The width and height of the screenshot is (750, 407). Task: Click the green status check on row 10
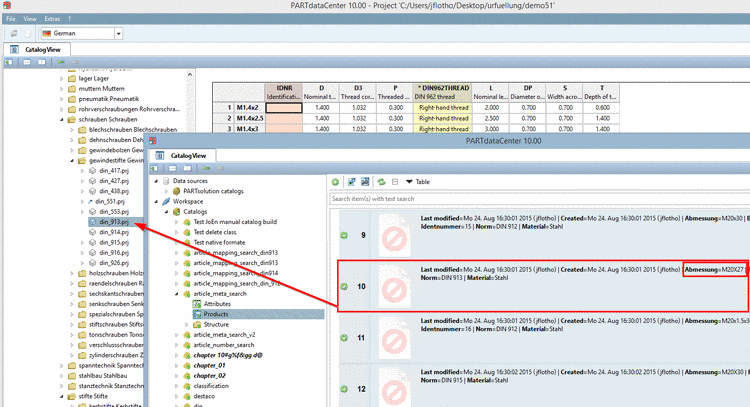click(343, 286)
